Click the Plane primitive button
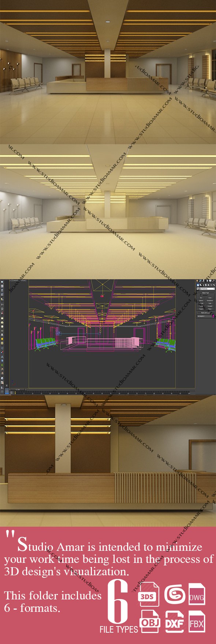The image size is (216, 644). [210, 309]
